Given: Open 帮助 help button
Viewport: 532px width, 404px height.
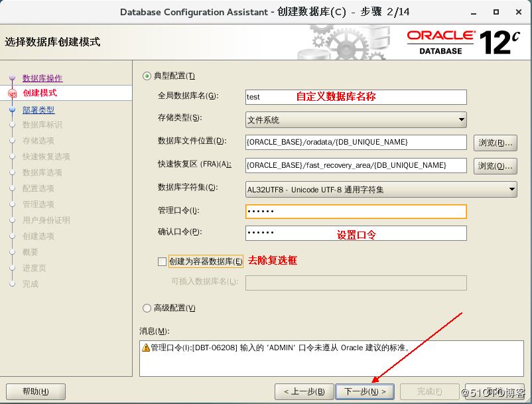Looking at the screenshot, I should [x=35, y=391].
